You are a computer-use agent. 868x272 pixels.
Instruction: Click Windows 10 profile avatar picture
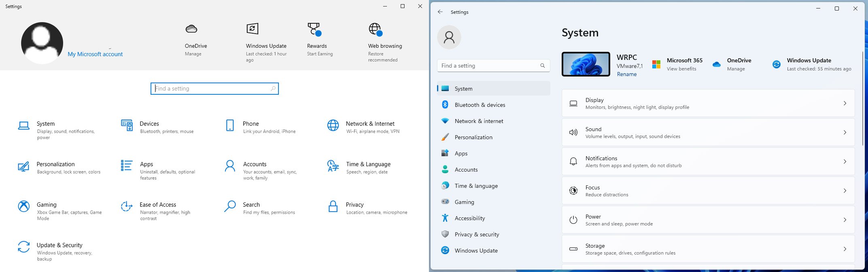pos(42,43)
